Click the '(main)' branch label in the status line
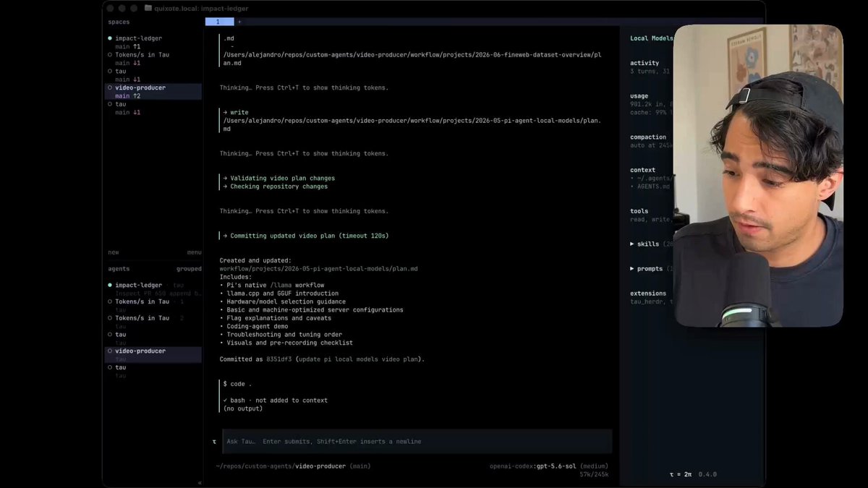Viewport: 868px width, 488px height. pos(360,466)
